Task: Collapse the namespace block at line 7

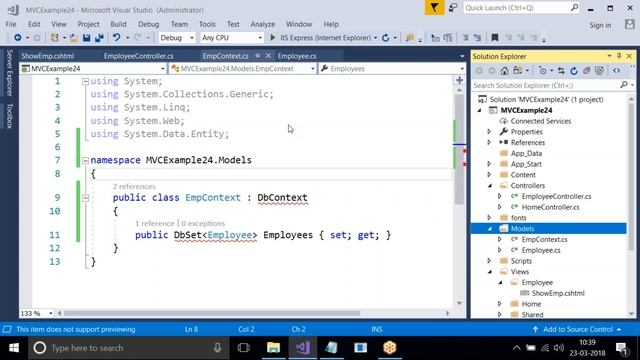Action: (85, 161)
